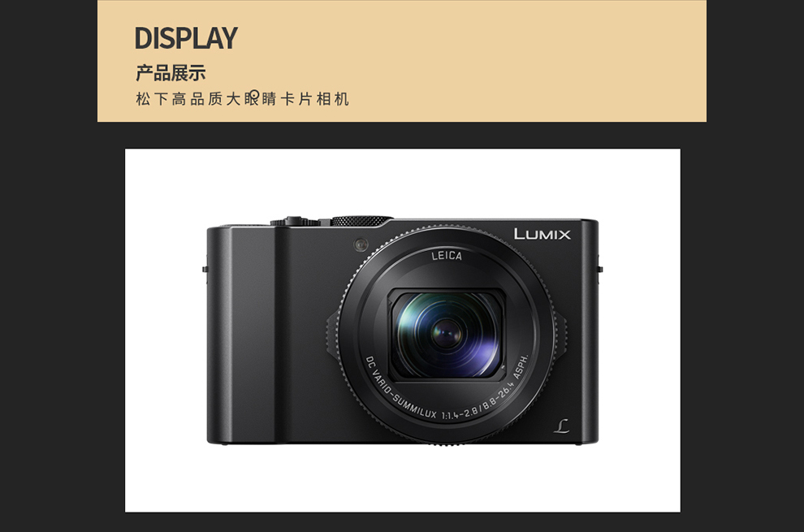The image size is (804, 532).
Task: Click the serrated lens control ring
Action: click(x=446, y=335)
